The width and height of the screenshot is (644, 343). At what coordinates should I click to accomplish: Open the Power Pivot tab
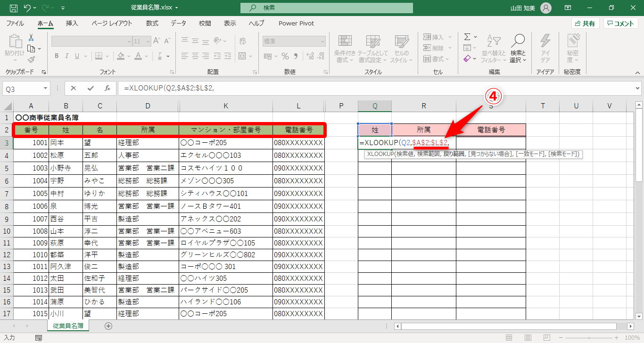pos(296,24)
